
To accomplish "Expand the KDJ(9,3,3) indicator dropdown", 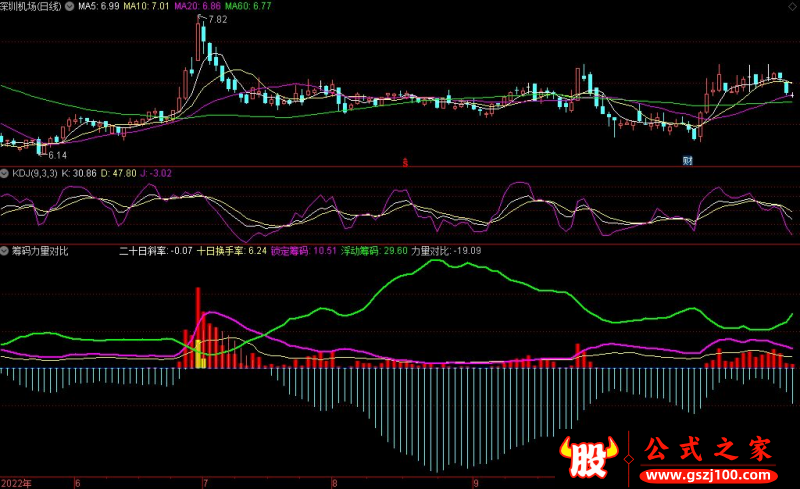I will 5,174.
